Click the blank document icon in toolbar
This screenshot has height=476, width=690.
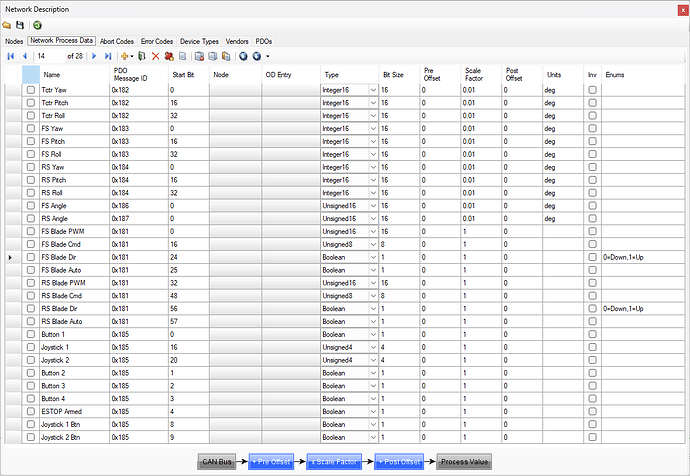(182, 56)
